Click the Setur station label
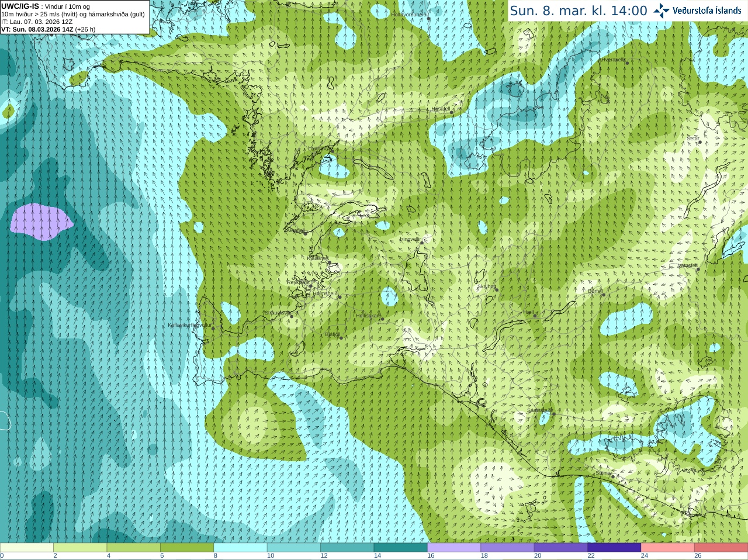Screen dimensions: 748x560 pyautogui.click(x=692, y=139)
